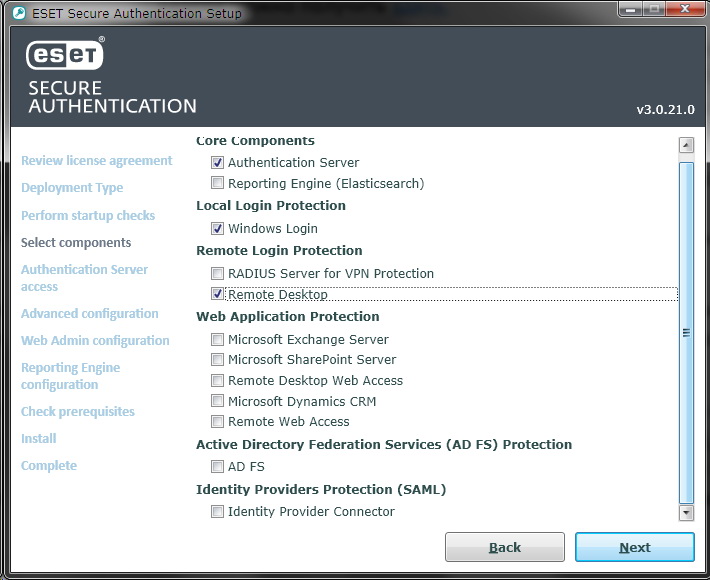This screenshot has height=580, width=710.
Task: Click the scrollbar up arrow
Action: 686,145
